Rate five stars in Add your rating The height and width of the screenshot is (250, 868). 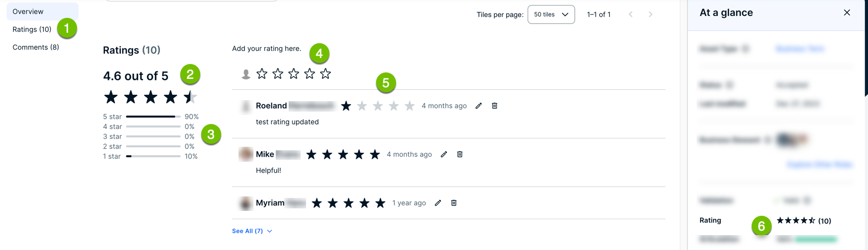[325, 74]
